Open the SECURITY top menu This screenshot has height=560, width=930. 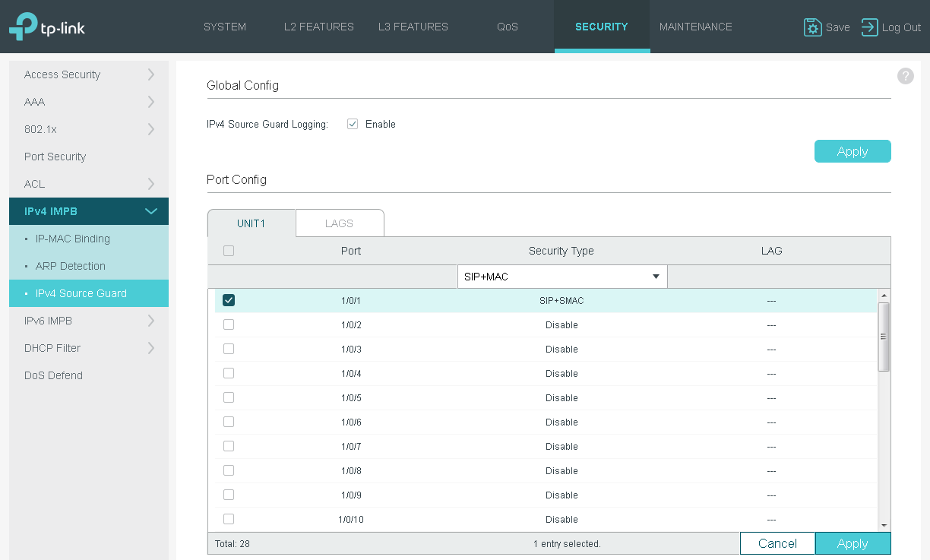602,27
